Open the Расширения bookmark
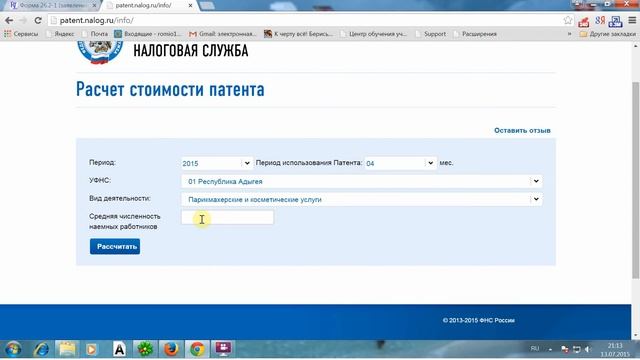The width and height of the screenshot is (640, 360). pyautogui.click(x=475, y=34)
